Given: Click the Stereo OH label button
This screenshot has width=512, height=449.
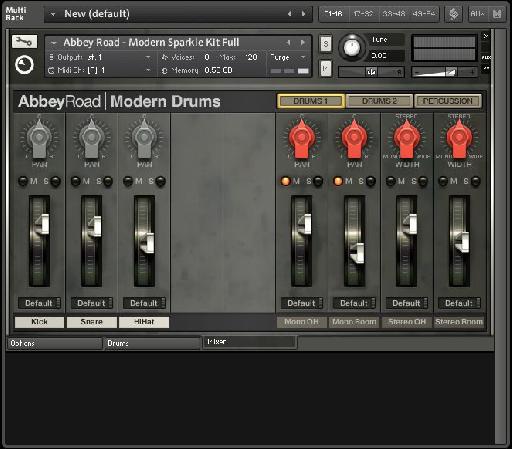Looking at the screenshot, I should tap(407, 322).
